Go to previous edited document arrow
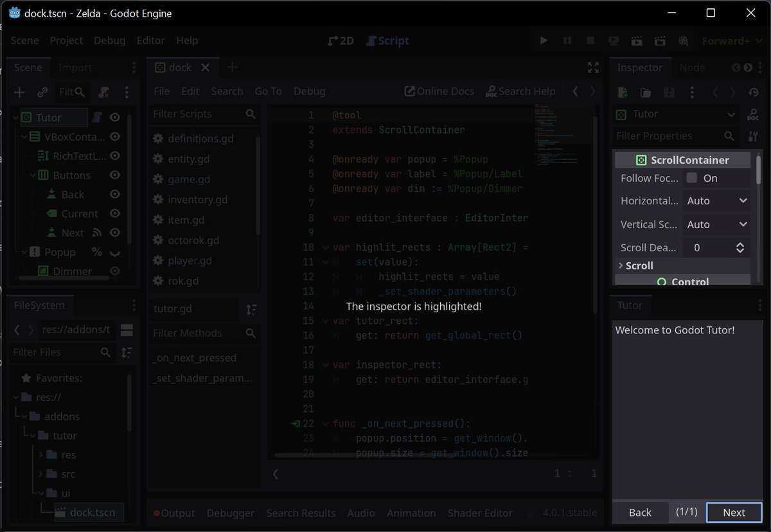Image resolution: width=771 pixels, height=532 pixels. (575, 91)
